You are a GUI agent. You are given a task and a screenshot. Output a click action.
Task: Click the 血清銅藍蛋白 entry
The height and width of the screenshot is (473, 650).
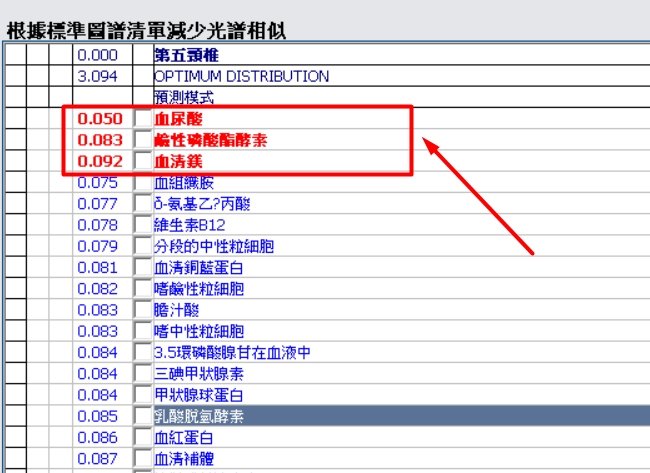click(x=199, y=267)
